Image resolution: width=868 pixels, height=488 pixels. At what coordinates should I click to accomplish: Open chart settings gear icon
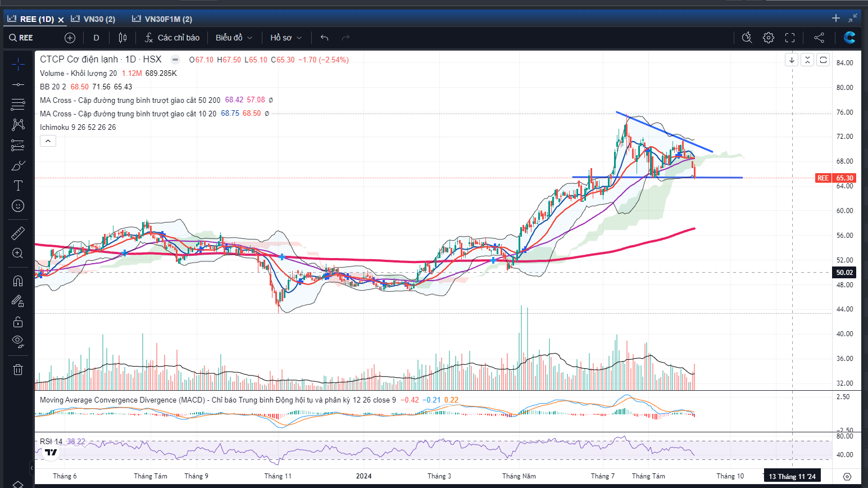[769, 38]
